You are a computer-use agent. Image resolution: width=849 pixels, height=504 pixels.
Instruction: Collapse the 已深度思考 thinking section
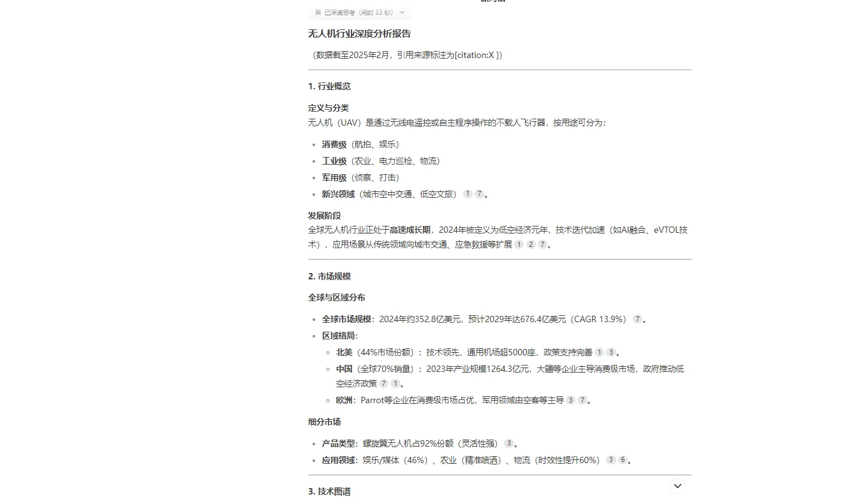point(360,12)
